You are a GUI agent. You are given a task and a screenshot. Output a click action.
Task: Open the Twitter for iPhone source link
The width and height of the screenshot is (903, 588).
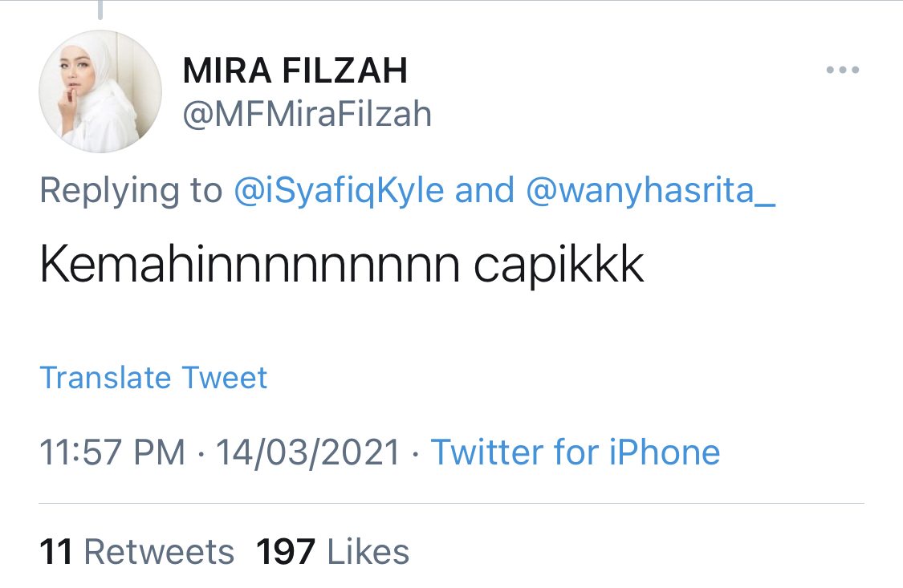click(x=576, y=452)
